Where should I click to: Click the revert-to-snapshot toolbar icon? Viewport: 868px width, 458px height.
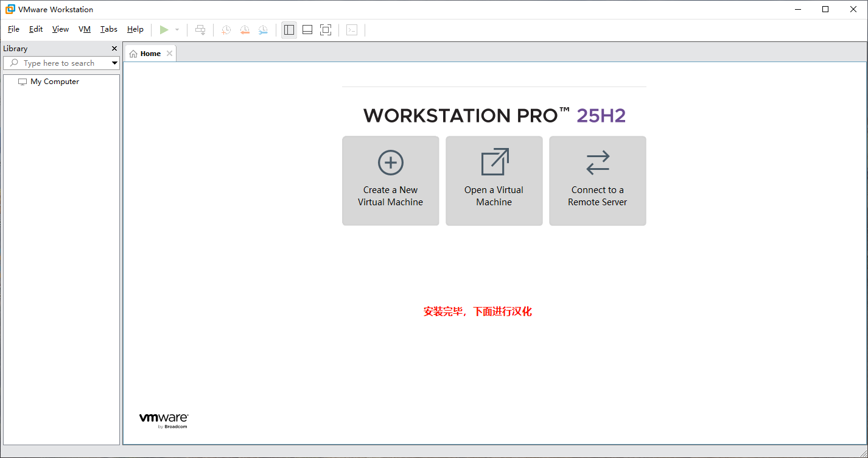pyautogui.click(x=245, y=29)
